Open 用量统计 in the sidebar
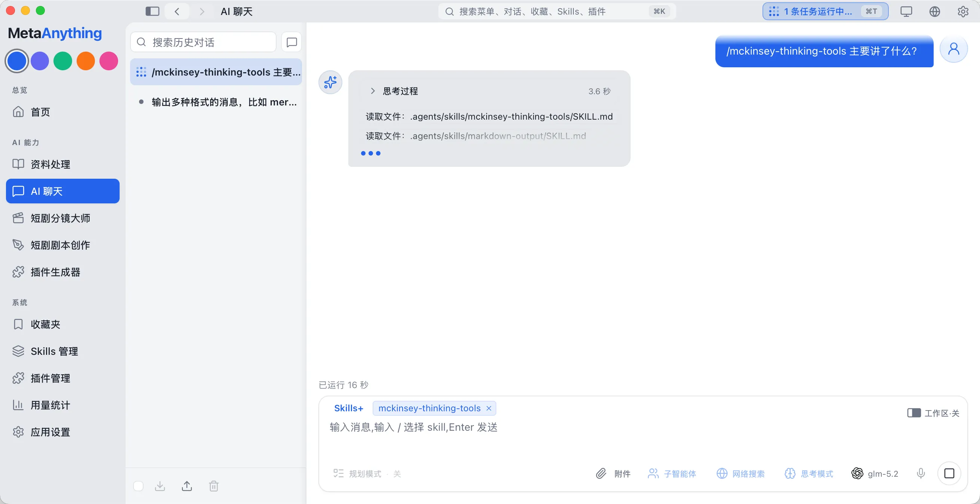 click(x=63, y=405)
